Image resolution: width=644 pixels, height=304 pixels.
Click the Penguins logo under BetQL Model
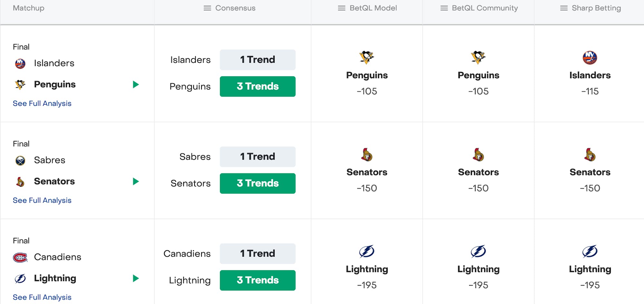click(367, 58)
